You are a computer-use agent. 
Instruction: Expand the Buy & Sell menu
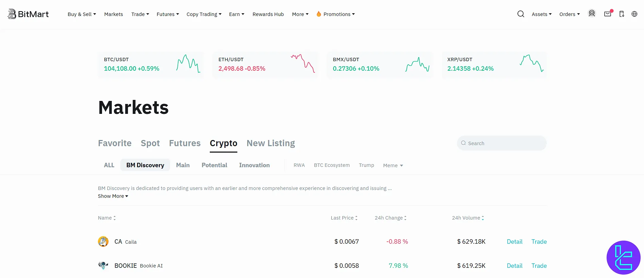click(x=82, y=14)
